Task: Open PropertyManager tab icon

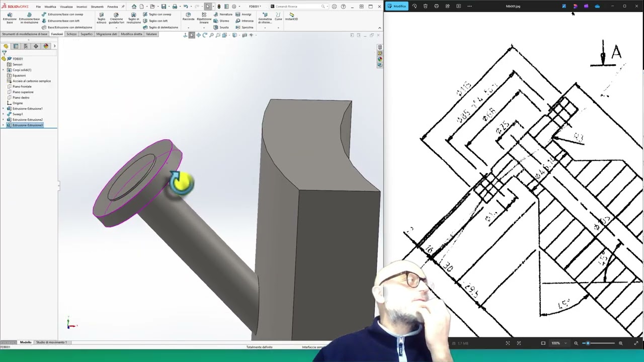Action: click(16, 46)
